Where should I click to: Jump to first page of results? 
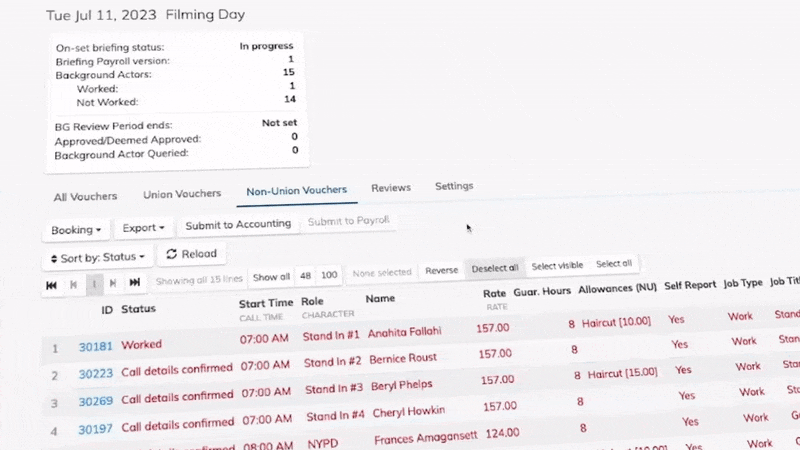click(x=51, y=285)
